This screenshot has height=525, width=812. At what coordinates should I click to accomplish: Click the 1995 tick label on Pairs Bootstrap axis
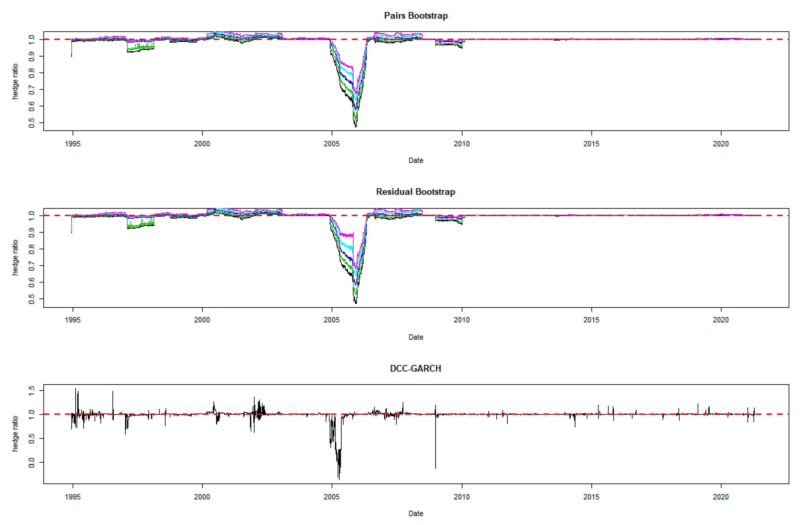point(72,144)
